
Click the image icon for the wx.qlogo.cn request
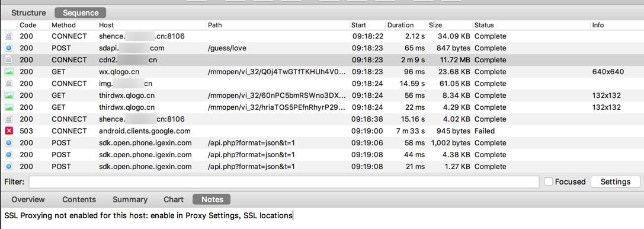pyautogui.click(x=9, y=72)
